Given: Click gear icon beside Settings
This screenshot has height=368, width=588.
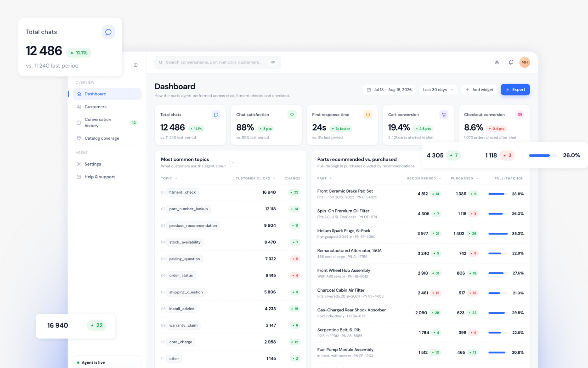Looking at the screenshot, I should point(79,164).
